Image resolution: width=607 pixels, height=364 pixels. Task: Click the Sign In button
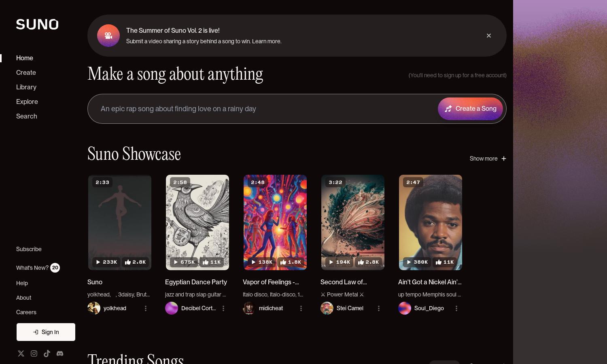(46, 332)
